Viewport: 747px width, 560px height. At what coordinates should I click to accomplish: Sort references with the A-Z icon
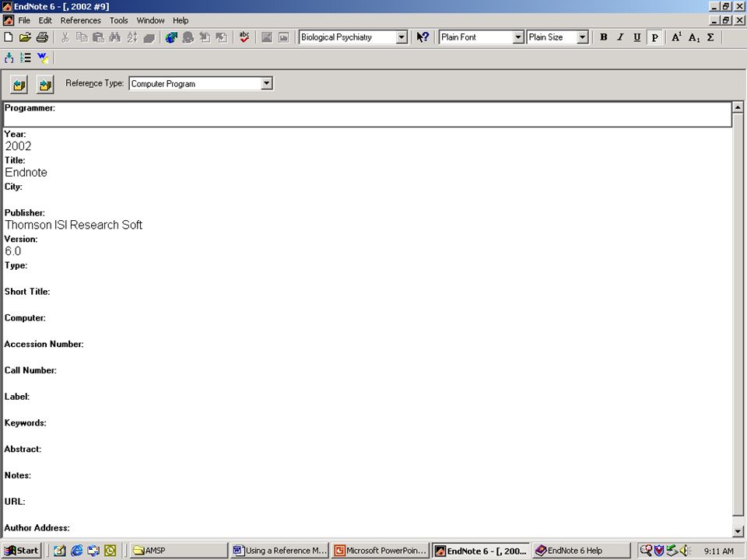click(x=132, y=37)
